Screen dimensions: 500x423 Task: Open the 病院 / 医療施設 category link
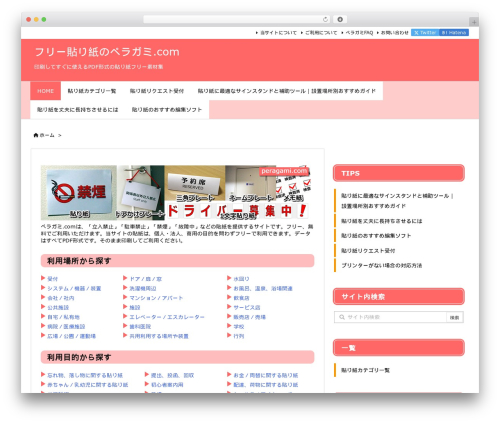pos(66,326)
